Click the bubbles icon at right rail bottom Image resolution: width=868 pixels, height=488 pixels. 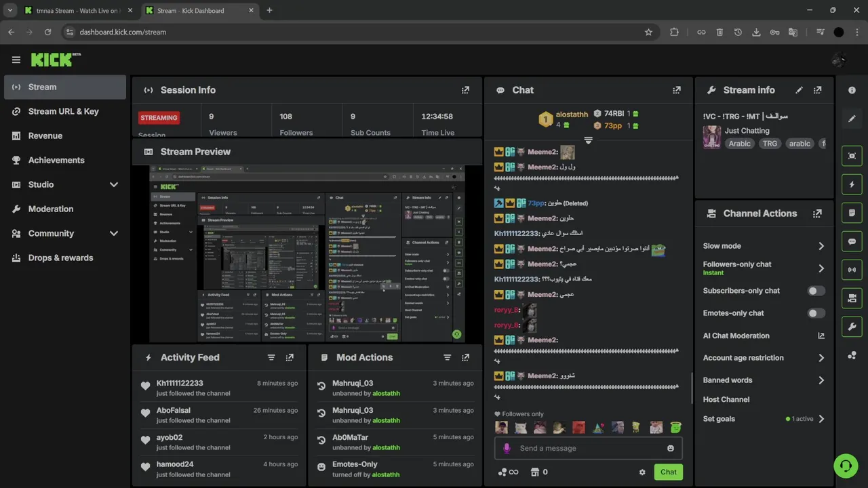click(x=852, y=355)
